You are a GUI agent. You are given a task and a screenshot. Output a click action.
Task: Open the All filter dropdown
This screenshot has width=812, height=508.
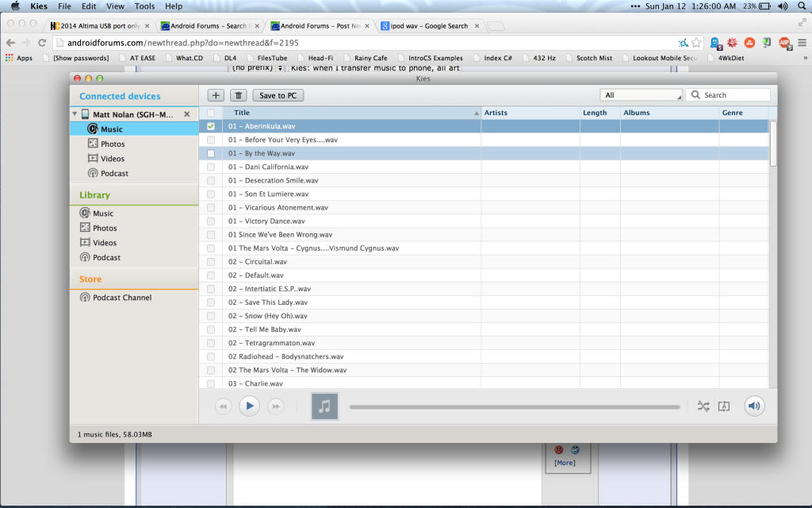point(641,95)
